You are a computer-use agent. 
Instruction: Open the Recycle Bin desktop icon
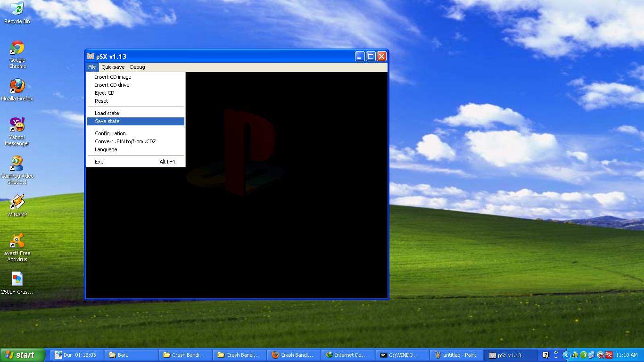point(17,13)
